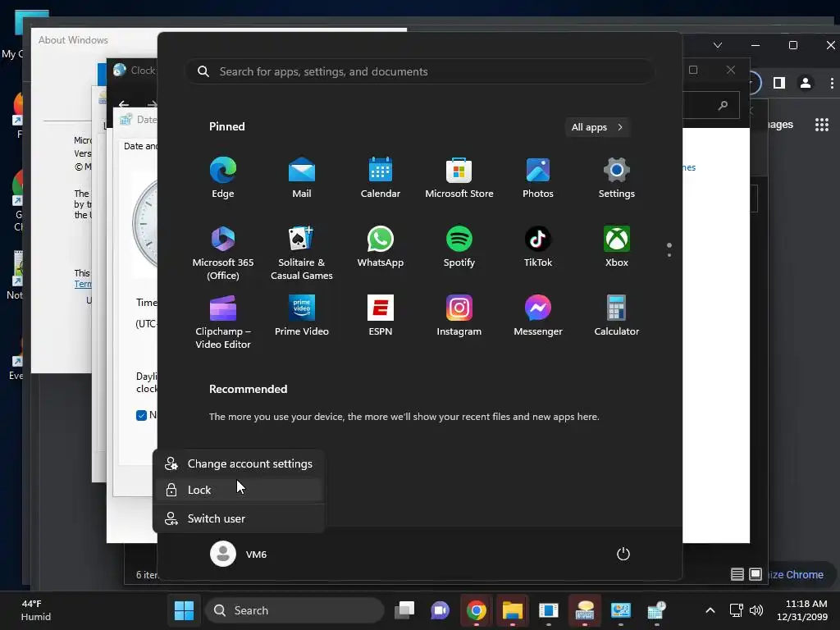Viewport: 840px width, 630px height.
Task: Click the VM6 user account button
Action: pos(239,554)
